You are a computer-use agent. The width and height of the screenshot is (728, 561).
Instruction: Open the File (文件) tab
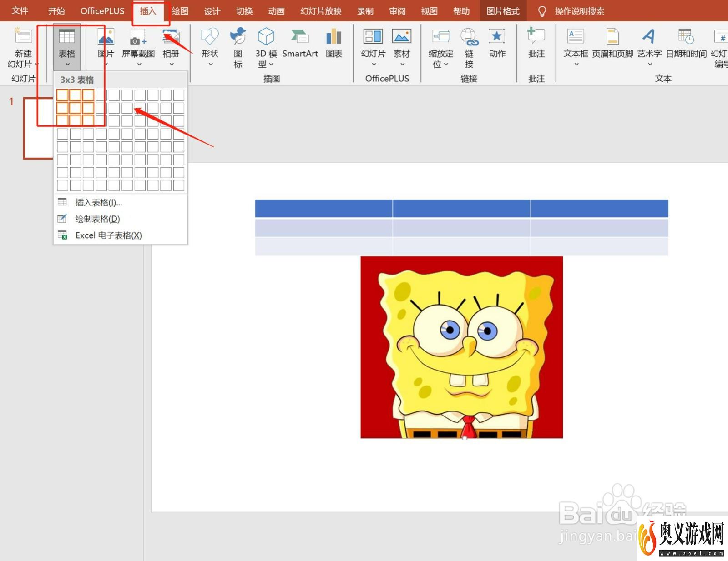pos(20,11)
